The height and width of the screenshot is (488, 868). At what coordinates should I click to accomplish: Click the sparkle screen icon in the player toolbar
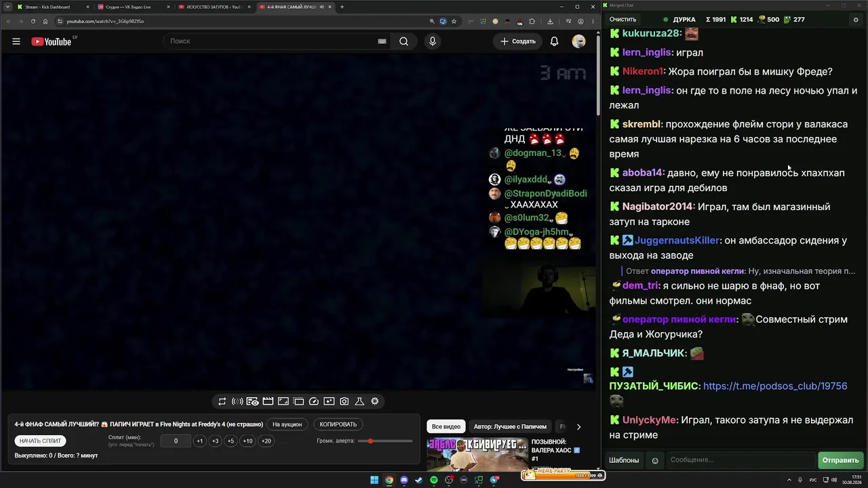coord(329,401)
